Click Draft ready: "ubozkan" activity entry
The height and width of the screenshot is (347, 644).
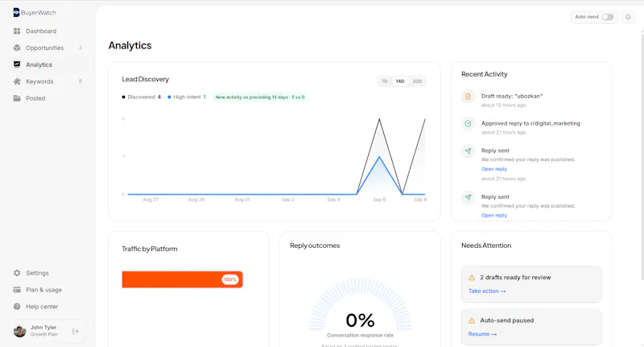pyautogui.click(x=512, y=96)
